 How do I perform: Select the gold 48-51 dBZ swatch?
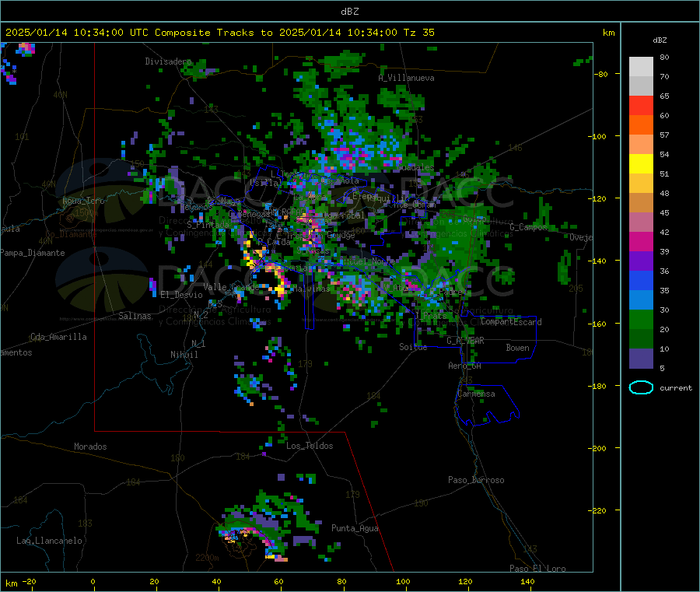pos(641,184)
